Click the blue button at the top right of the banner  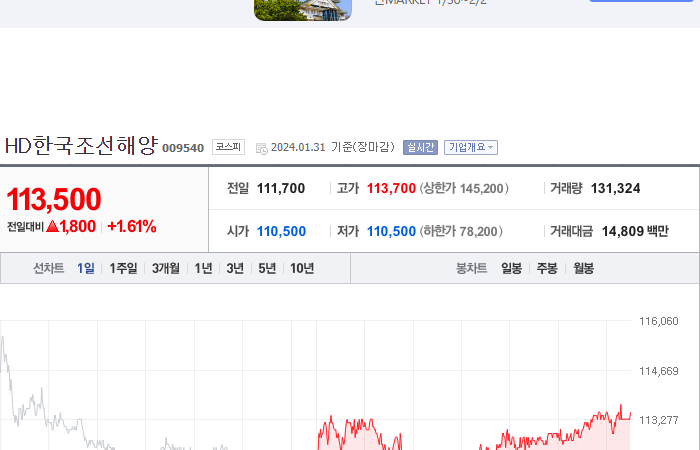[x=641, y=1]
